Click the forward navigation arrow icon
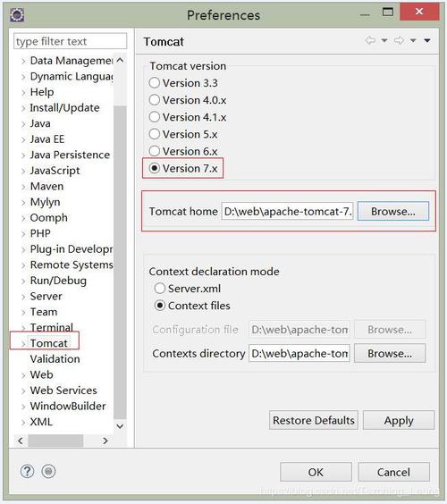This screenshot has height=504, width=447. pyautogui.click(x=399, y=40)
